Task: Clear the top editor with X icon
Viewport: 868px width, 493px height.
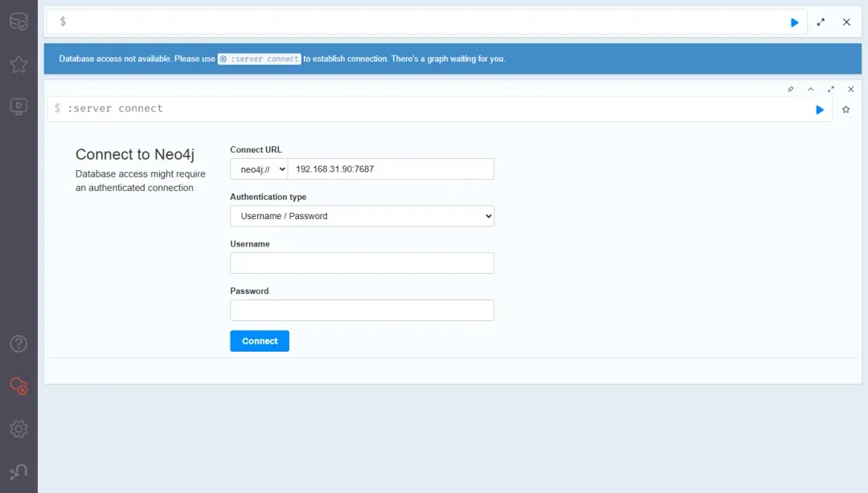Action: pos(846,22)
